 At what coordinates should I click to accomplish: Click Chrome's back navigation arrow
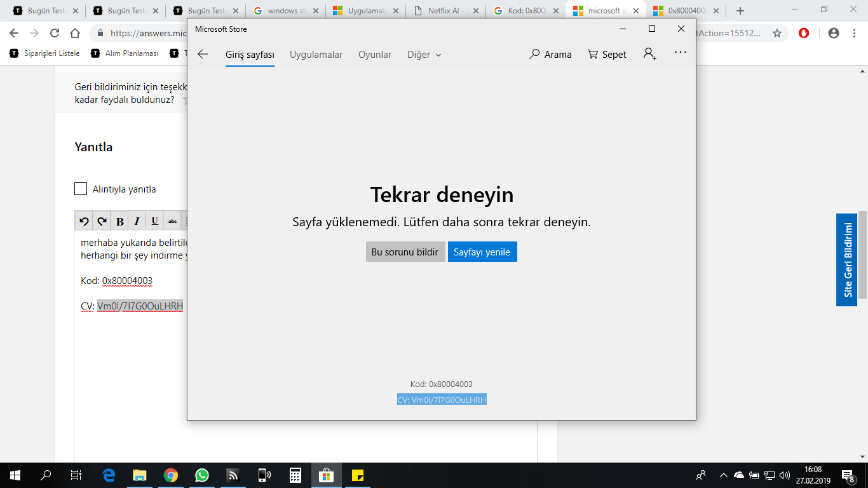point(14,33)
